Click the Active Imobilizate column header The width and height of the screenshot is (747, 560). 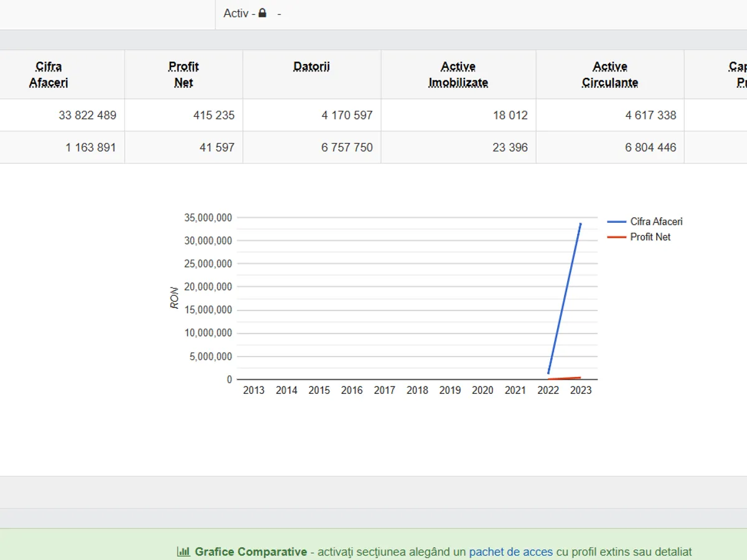tap(458, 75)
